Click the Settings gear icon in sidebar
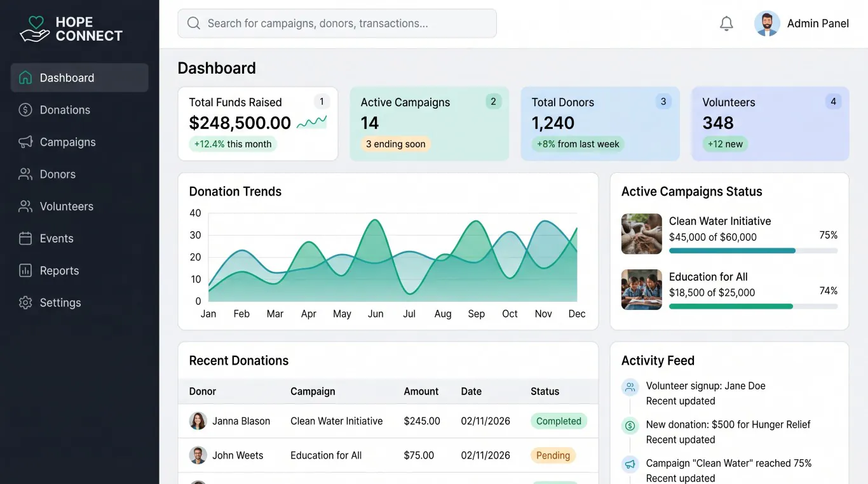This screenshot has height=484, width=868. [25, 302]
